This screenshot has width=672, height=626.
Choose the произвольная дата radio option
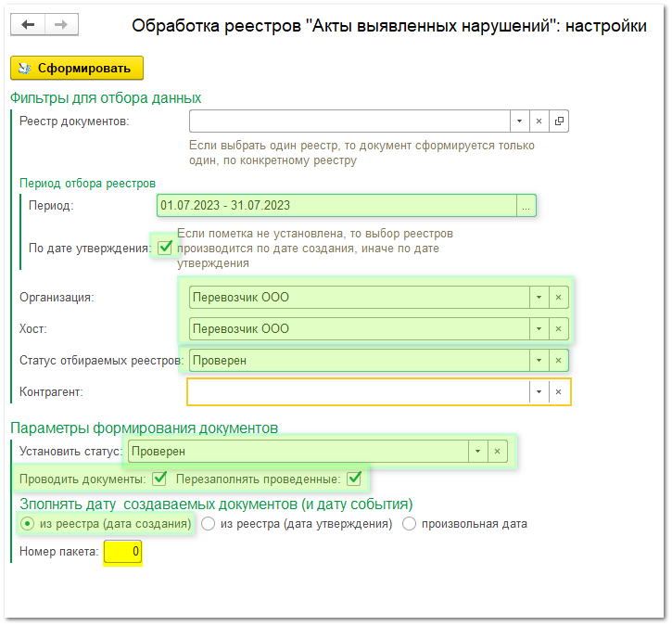[x=409, y=524]
